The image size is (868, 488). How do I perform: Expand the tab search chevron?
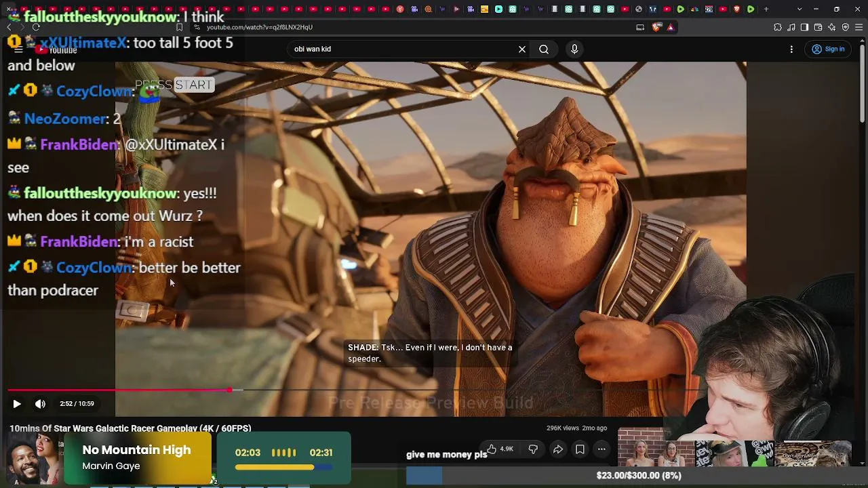point(800,9)
